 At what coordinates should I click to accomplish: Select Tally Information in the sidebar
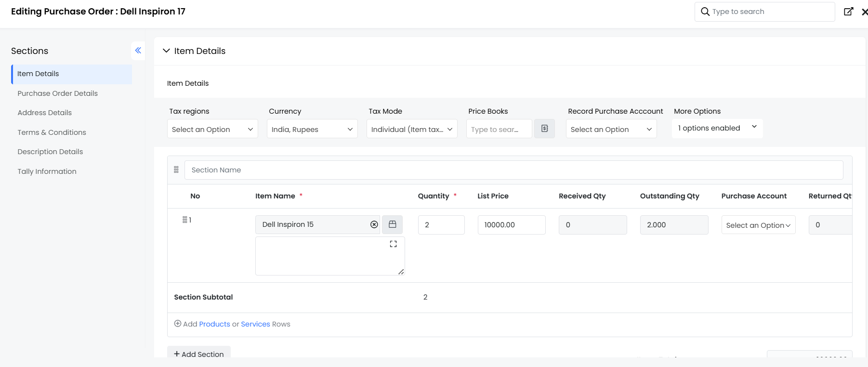pos(47,171)
